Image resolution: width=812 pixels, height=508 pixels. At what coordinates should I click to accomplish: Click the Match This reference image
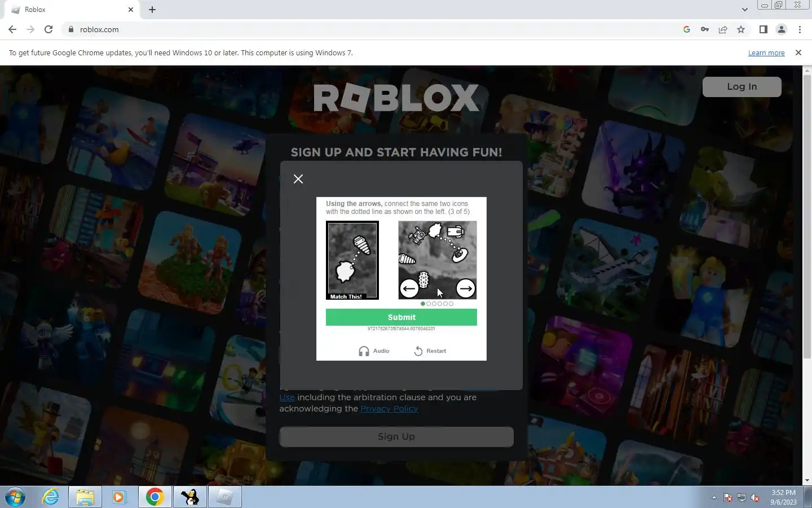click(352, 260)
